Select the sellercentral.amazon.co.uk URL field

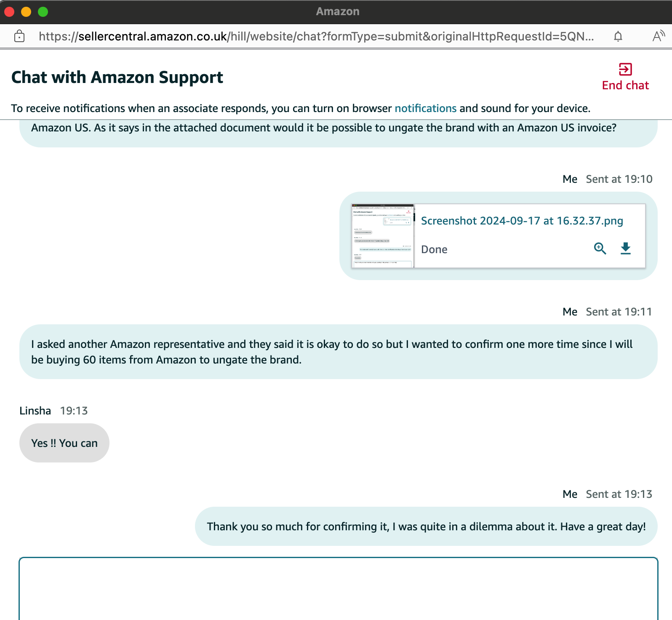pyautogui.click(x=316, y=36)
